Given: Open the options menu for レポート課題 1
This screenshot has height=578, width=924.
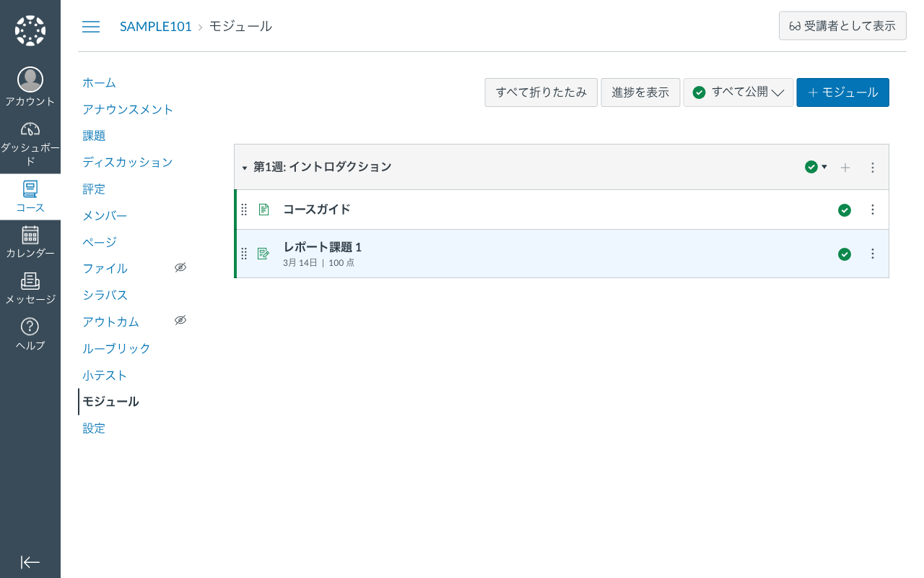Looking at the screenshot, I should [x=873, y=254].
